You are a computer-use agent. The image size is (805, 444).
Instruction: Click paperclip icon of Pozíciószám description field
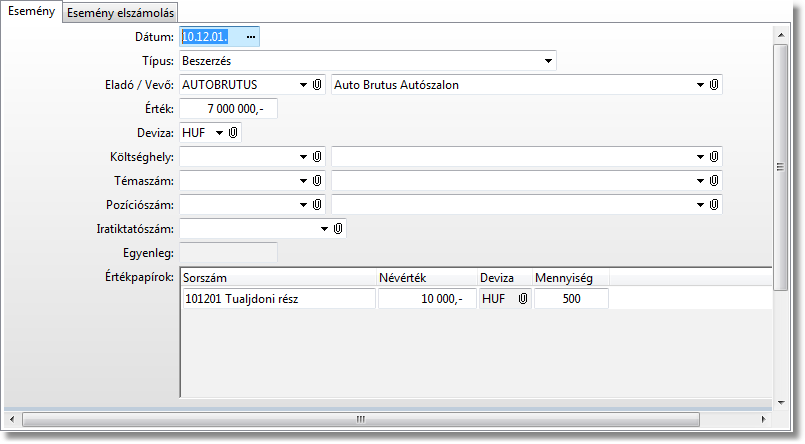(714, 204)
